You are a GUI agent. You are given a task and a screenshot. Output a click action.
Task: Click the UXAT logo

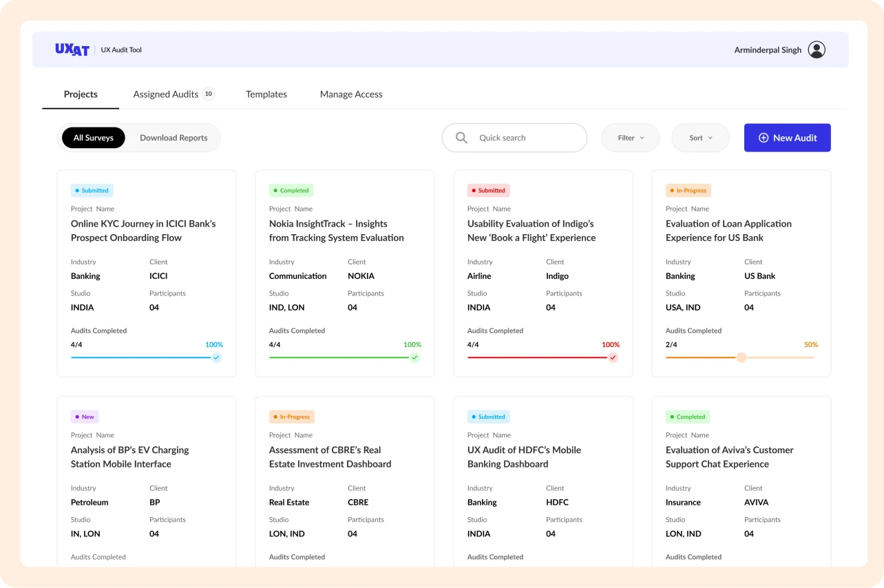point(72,50)
